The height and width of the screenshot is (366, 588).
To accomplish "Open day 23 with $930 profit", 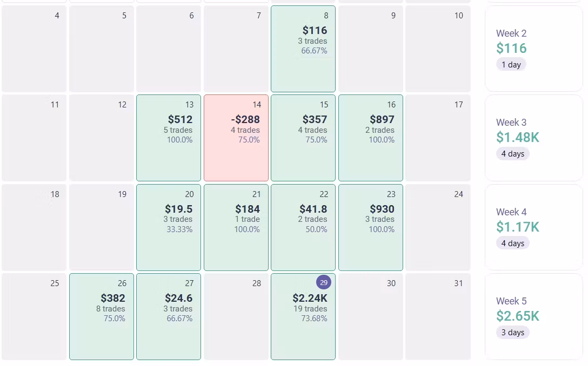I will pyautogui.click(x=371, y=227).
